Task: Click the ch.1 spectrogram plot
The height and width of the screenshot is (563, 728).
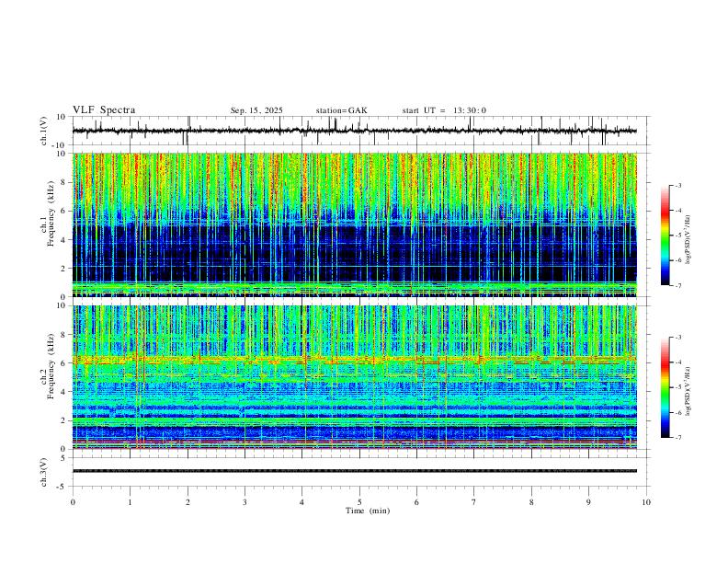Action: pyautogui.click(x=355, y=224)
